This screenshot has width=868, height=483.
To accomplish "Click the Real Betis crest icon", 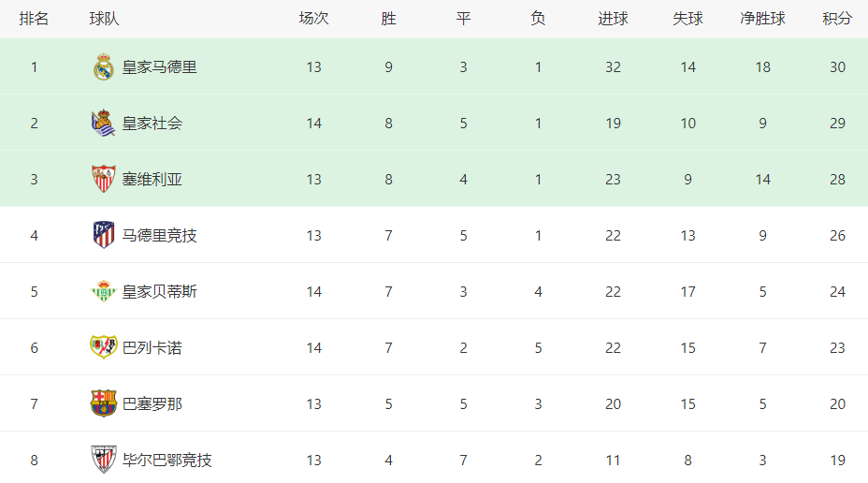I will coord(104,291).
